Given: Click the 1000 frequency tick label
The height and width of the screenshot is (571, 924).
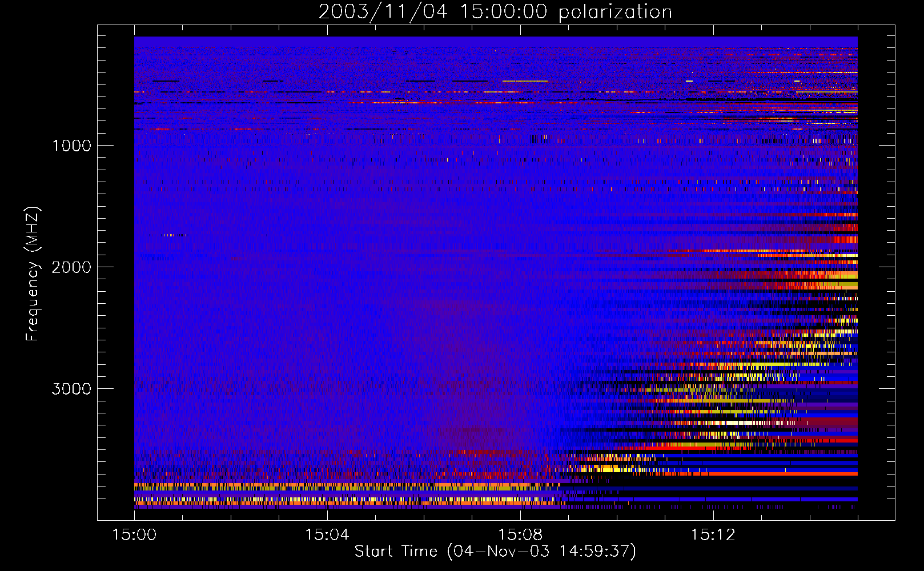Looking at the screenshot, I should 71,146.
